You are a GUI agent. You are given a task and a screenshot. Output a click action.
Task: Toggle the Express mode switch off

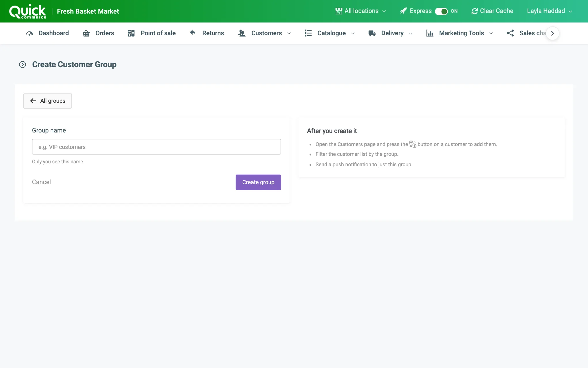tap(441, 11)
